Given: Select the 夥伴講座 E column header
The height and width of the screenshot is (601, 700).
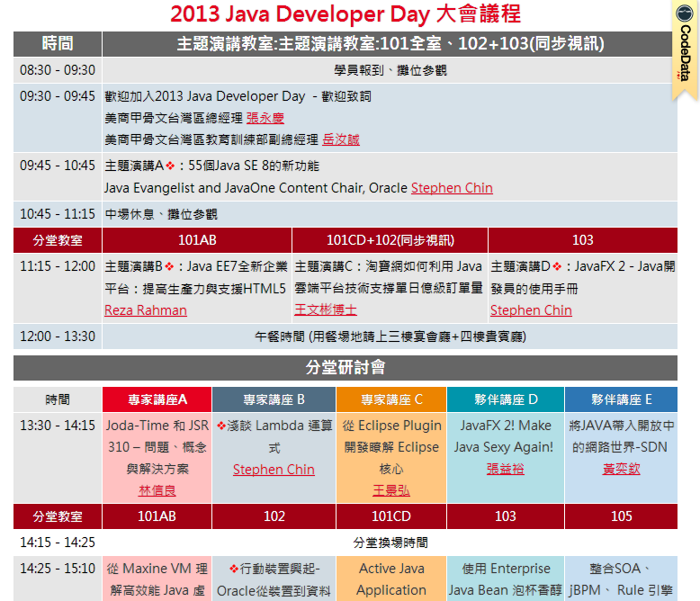Looking at the screenshot, I should [622, 399].
